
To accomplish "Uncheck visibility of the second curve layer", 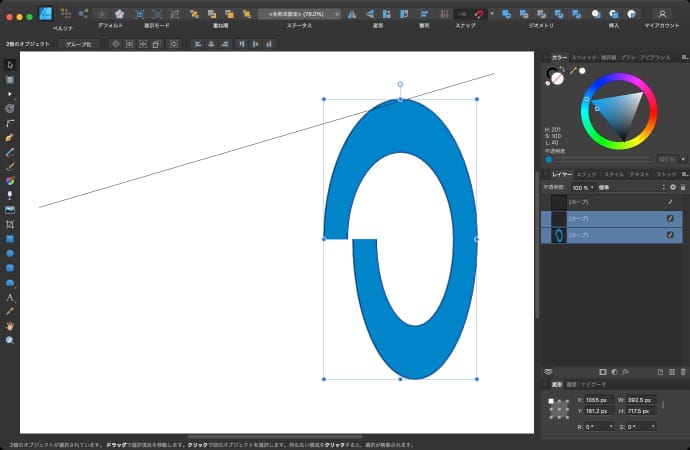I will 670,218.
